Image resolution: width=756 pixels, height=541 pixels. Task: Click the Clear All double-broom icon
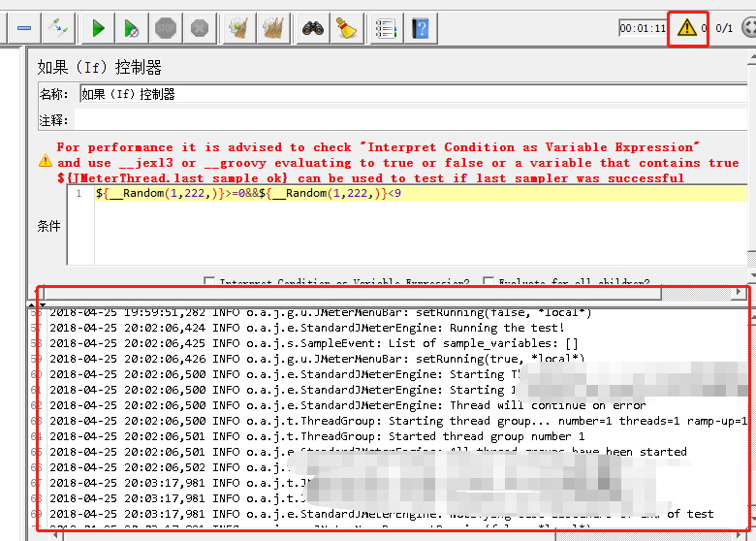click(273, 28)
